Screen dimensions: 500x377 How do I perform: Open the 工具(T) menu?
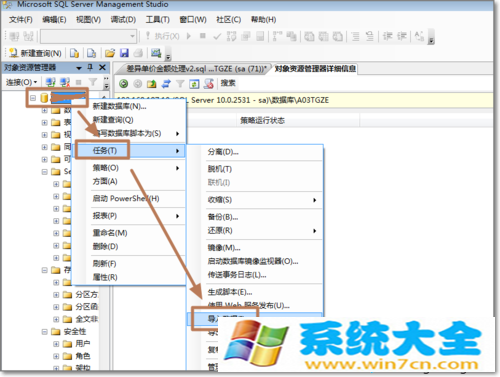tap(158, 19)
